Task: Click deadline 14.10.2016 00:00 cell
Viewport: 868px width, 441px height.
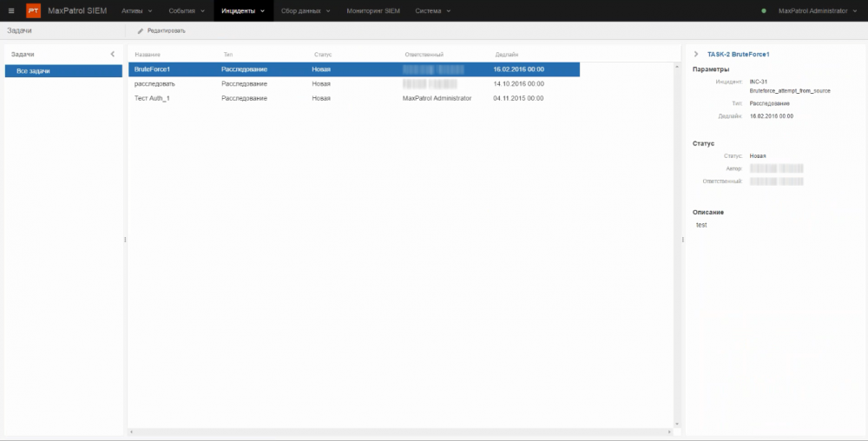Action: pyautogui.click(x=519, y=83)
